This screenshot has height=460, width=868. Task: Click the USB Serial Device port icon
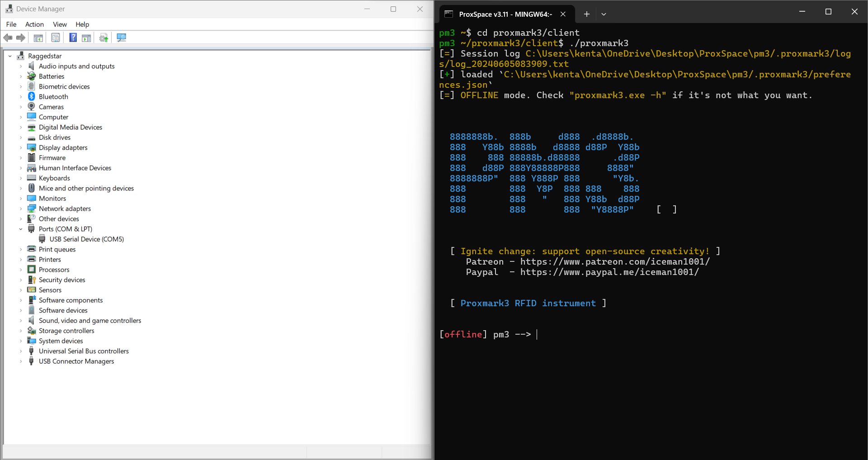point(42,239)
